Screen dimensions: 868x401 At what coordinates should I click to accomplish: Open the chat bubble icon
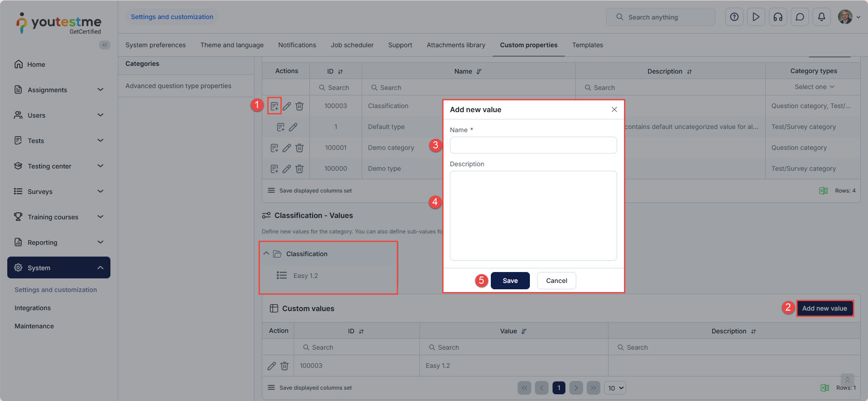click(x=799, y=17)
